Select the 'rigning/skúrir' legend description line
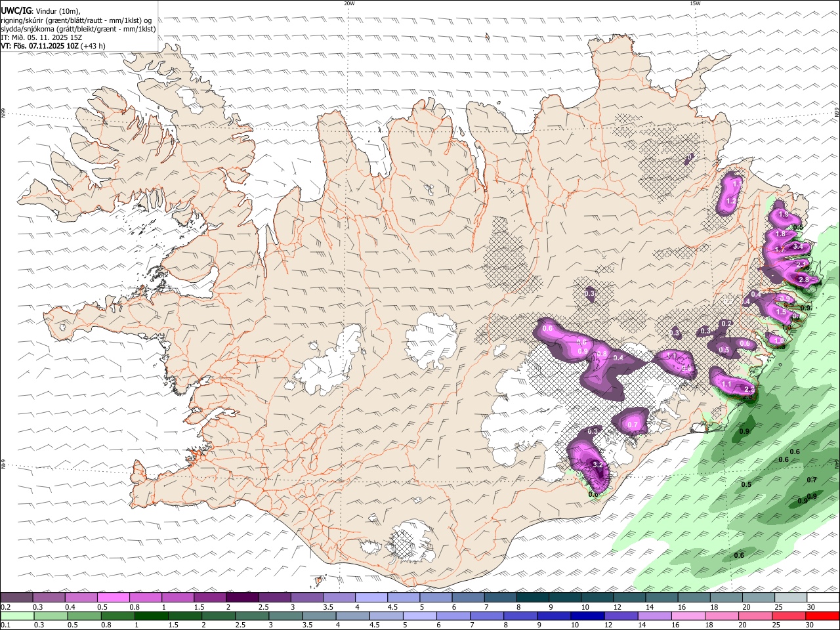The width and height of the screenshot is (840, 630). tap(75, 20)
